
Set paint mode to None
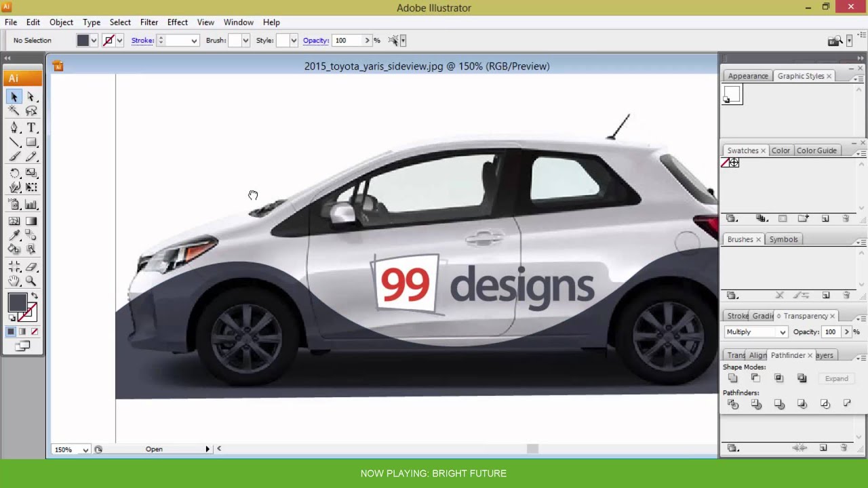pyautogui.click(x=35, y=331)
